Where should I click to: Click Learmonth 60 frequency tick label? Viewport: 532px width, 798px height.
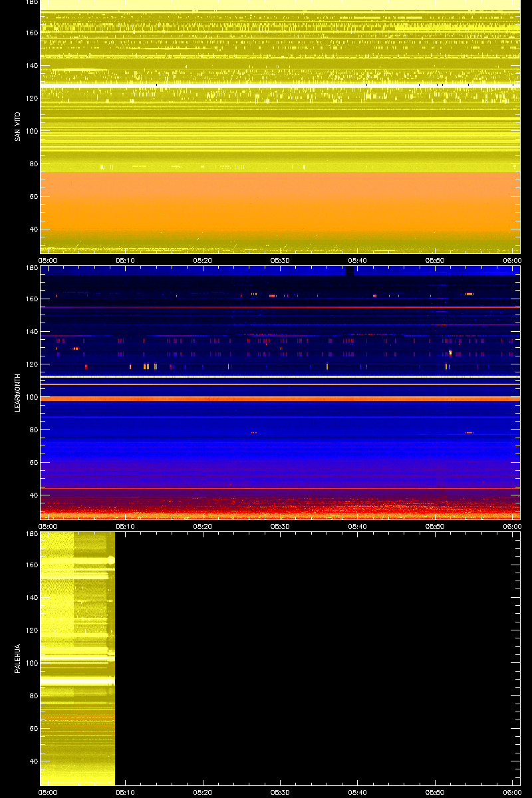(33, 463)
